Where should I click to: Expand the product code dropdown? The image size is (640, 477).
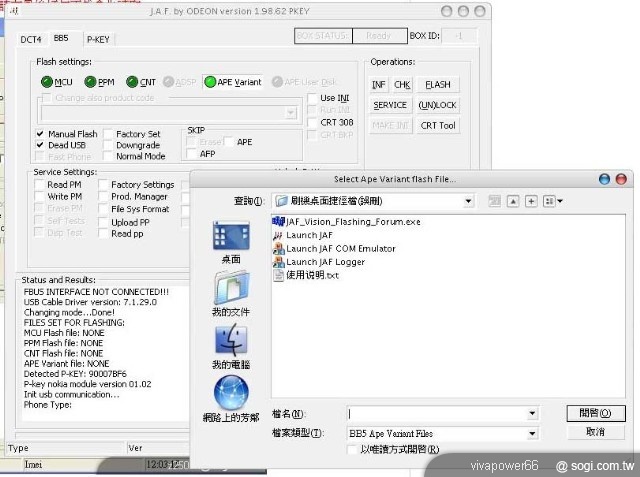point(291,113)
